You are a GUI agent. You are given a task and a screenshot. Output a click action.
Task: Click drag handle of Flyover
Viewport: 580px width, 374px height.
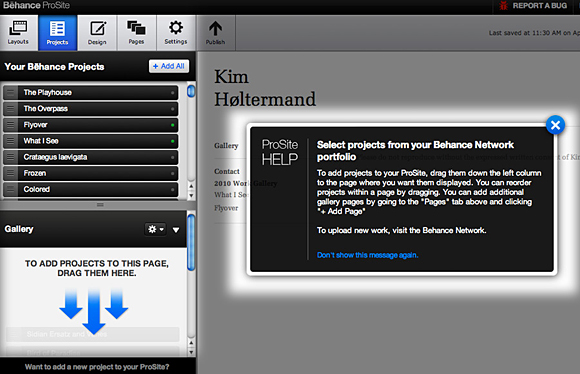click(10, 125)
